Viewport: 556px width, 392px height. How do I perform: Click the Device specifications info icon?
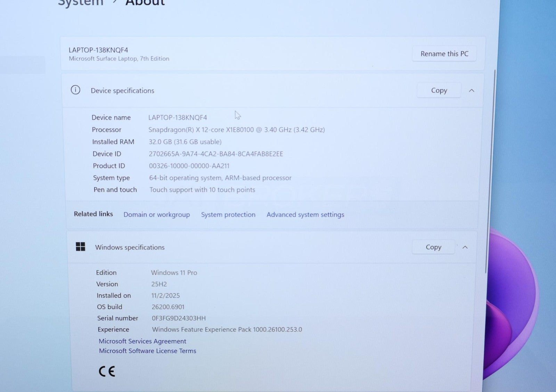75,90
